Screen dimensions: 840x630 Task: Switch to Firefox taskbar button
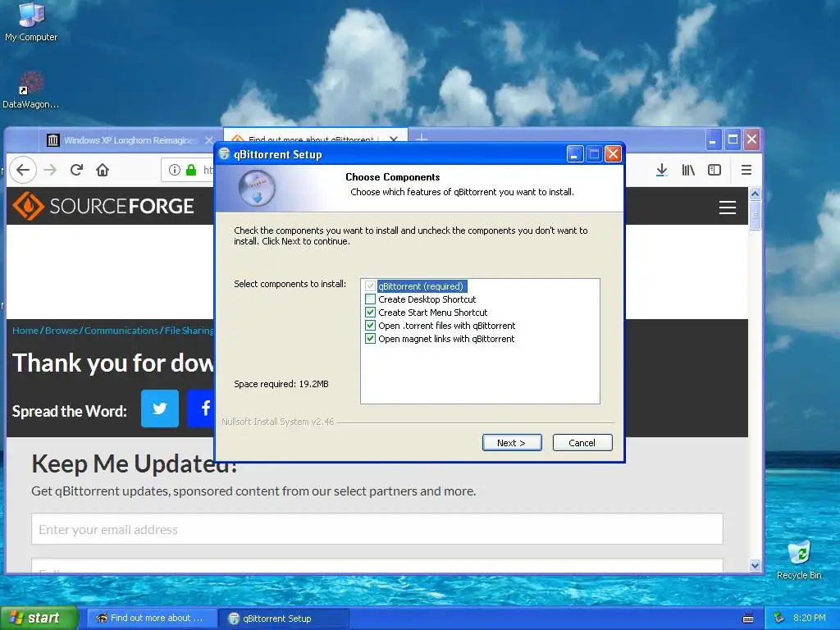click(152, 619)
